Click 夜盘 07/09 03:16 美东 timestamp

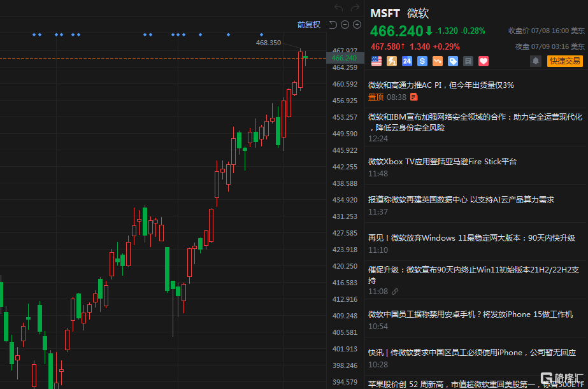point(549,46)
